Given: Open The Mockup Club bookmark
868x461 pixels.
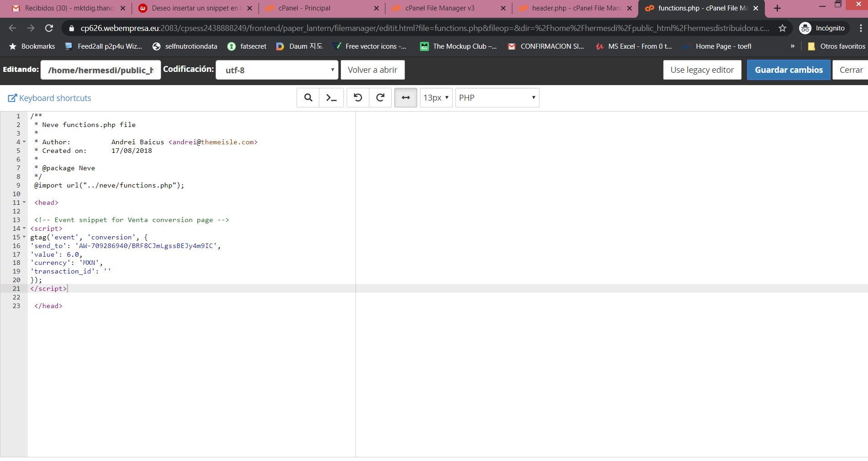Looking at the screenshot, I should point(458,46).
